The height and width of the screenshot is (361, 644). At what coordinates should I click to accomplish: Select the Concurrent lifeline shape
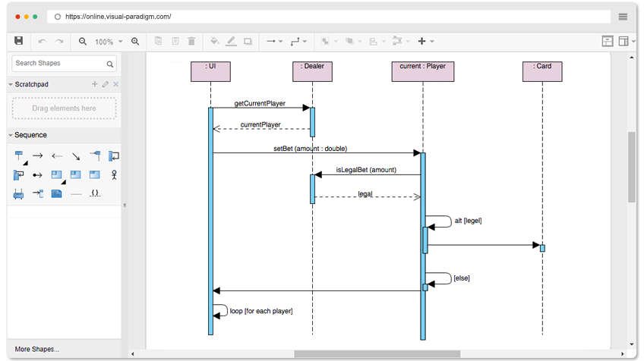click(18, 194)
